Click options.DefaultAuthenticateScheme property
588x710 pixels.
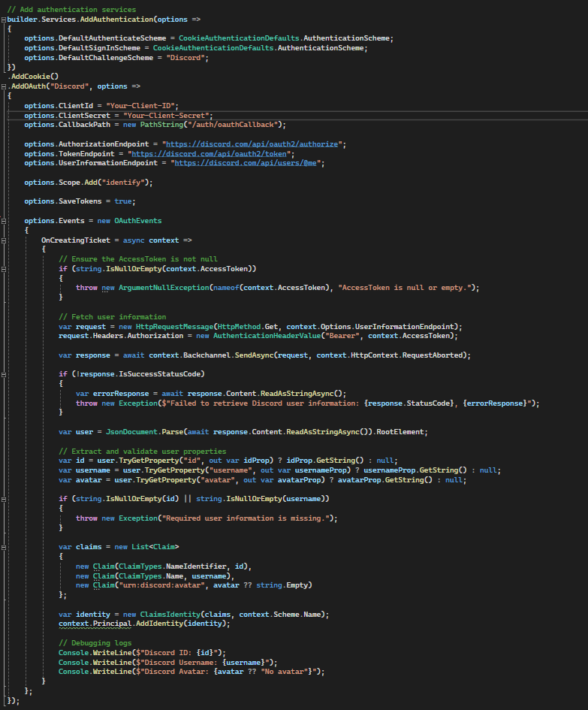tap(95, 38)
